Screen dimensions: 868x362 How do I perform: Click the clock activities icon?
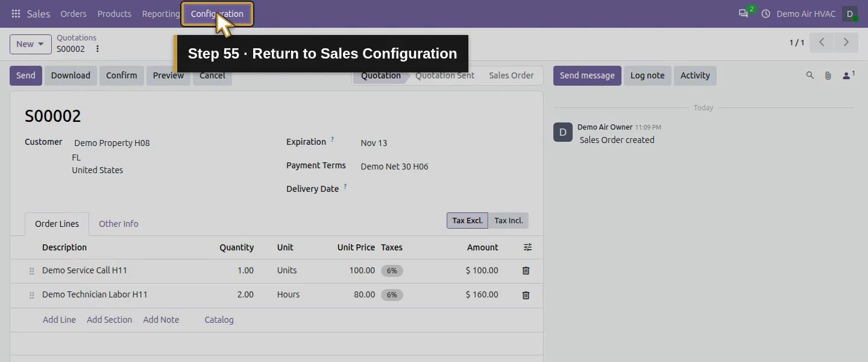[x=766, y=14]
